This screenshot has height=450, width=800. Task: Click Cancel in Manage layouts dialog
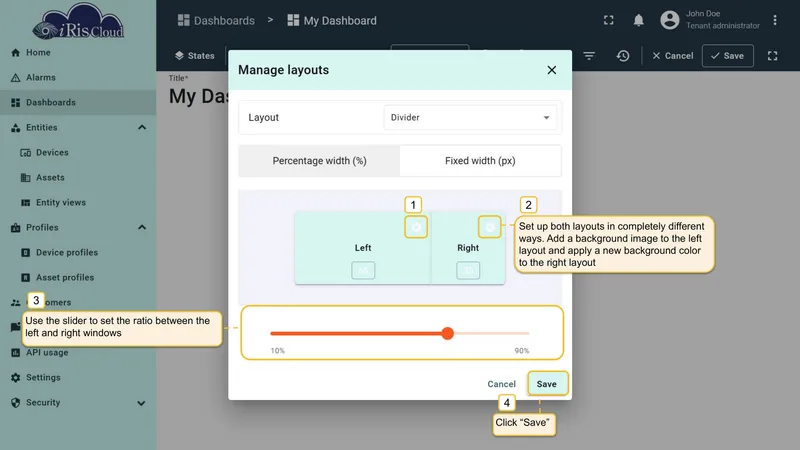(x=501, y=384)
